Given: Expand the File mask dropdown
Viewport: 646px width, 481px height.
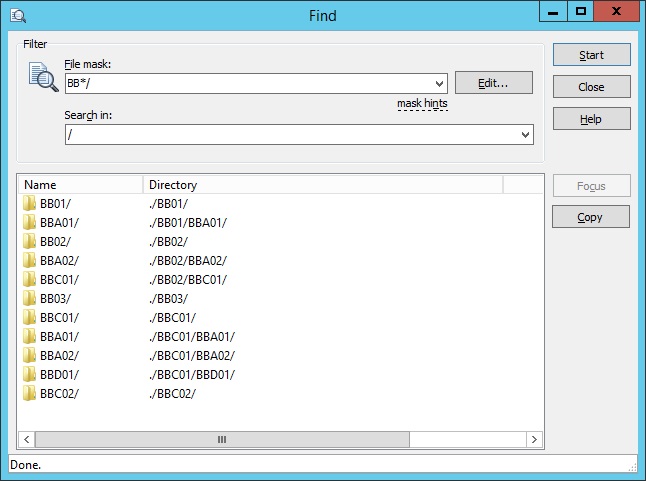Looking at the screenshot, I should pos(439,84).
